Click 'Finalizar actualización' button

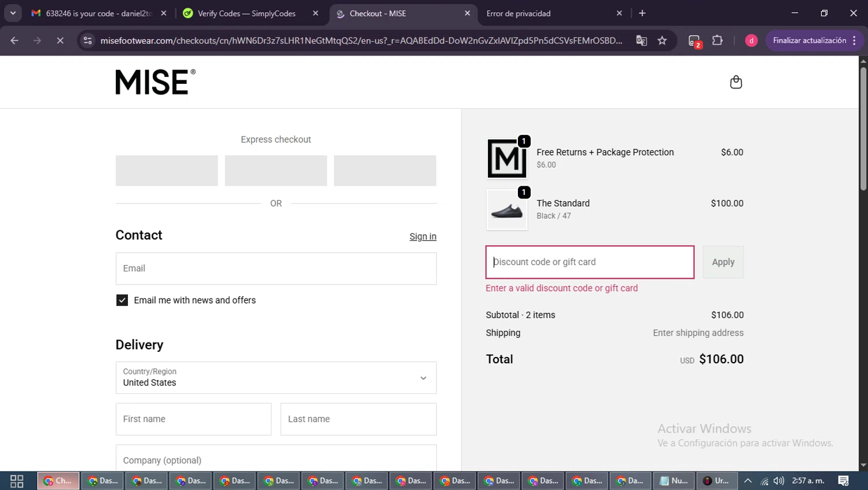pos(809,40)
